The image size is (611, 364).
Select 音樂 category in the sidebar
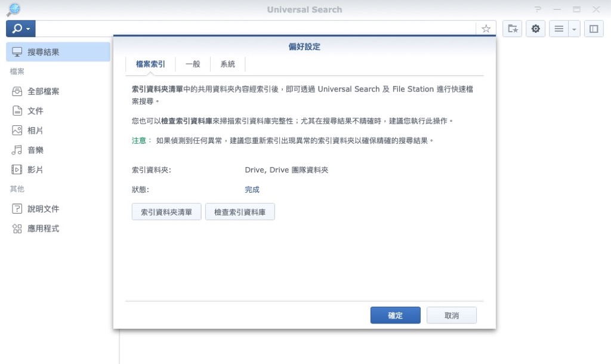[x=58, y=150]
